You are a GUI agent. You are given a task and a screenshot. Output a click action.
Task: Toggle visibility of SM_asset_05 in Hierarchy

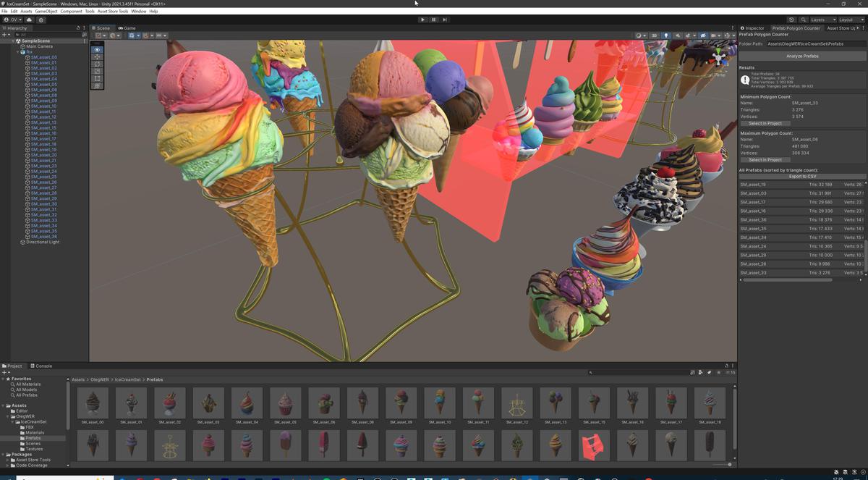[5, 85]
